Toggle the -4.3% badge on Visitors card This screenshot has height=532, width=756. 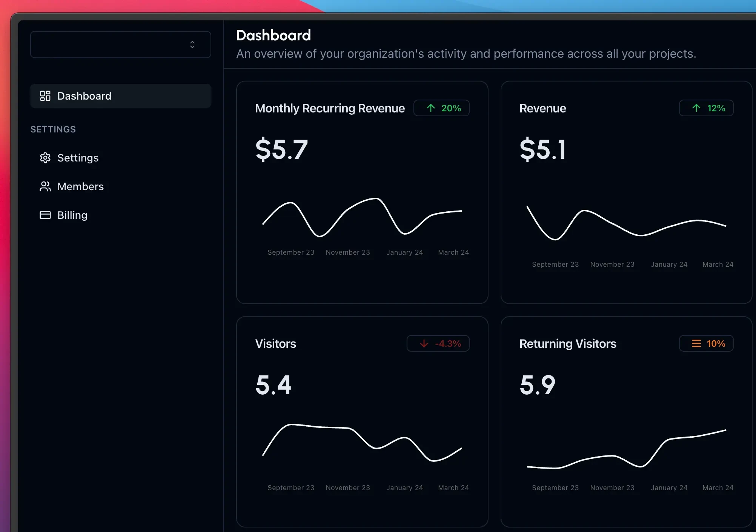click(x=439, y=344)
